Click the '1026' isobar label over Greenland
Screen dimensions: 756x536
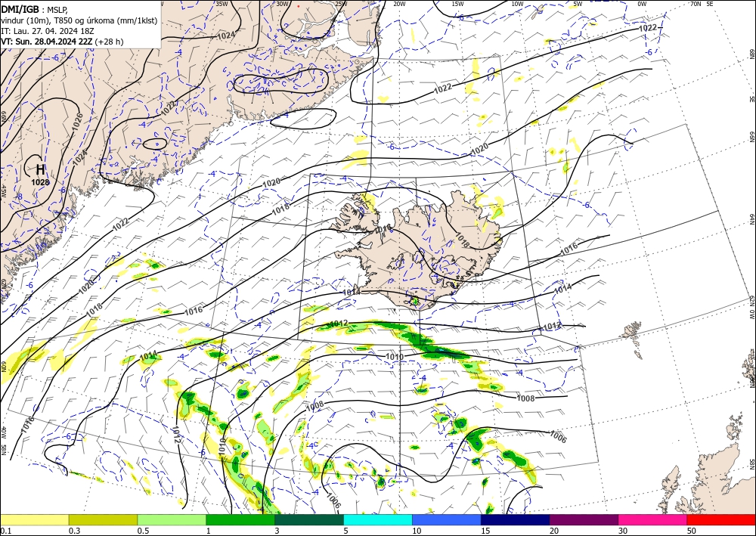[x=78, y=120]
